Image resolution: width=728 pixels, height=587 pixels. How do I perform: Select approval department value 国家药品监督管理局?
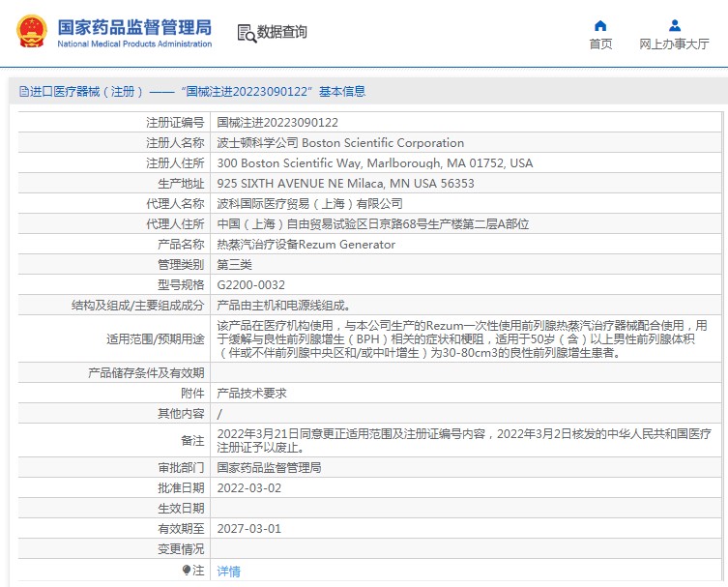[270, 468]
